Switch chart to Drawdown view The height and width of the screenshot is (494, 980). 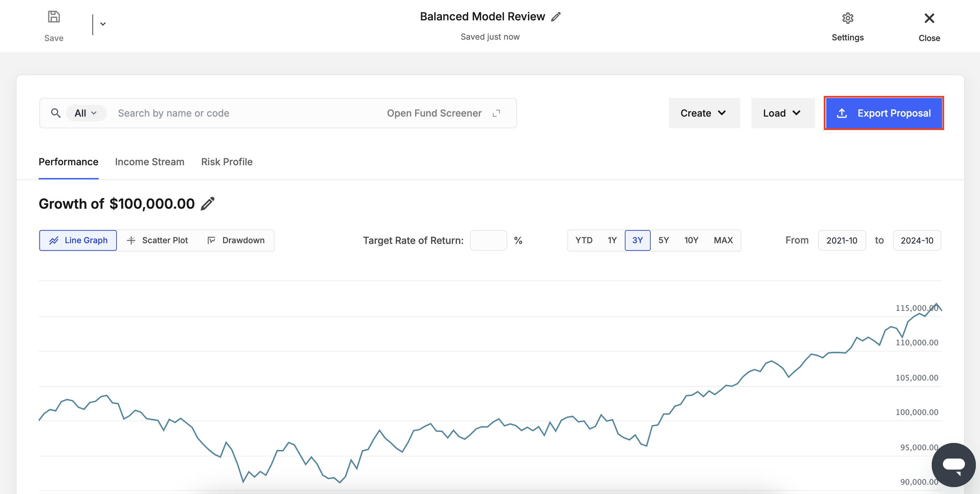[236, 240]
